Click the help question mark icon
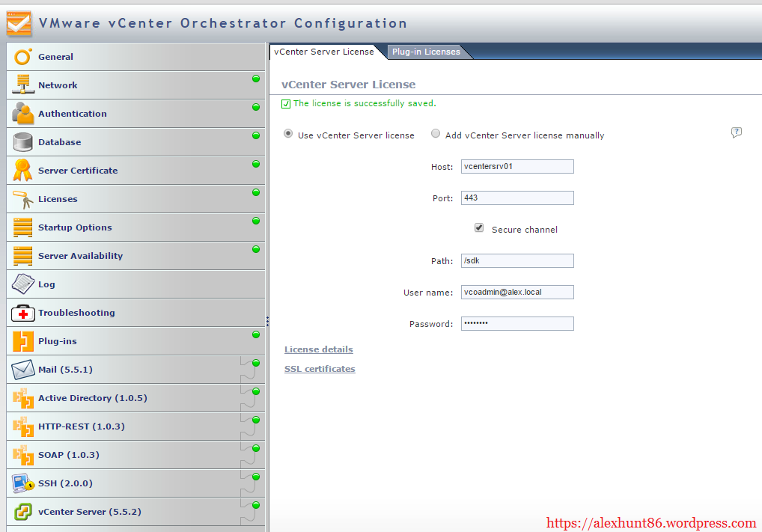The image size is (762, 532). point(737,132)
